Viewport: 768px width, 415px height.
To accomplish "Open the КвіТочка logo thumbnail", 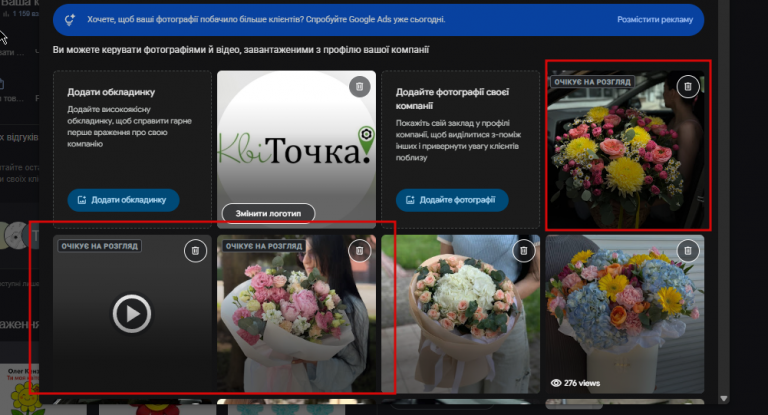I will click(x=296, y=147).
